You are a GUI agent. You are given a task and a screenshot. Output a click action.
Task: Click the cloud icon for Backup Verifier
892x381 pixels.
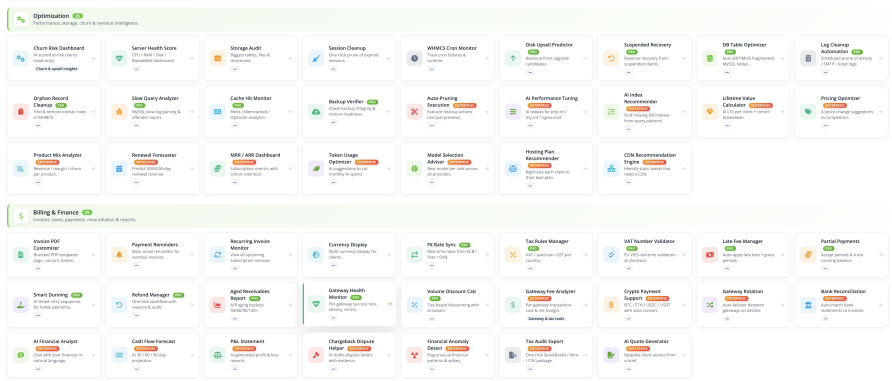point(316,111)
